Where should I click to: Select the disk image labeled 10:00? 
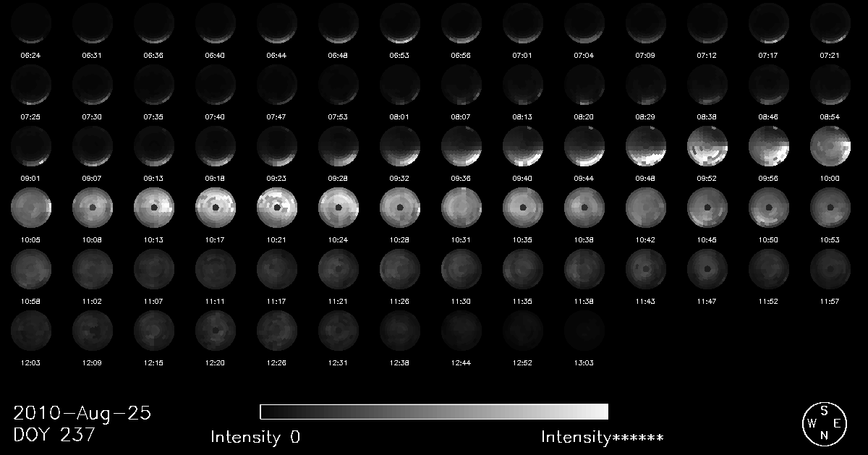point(830,146)
